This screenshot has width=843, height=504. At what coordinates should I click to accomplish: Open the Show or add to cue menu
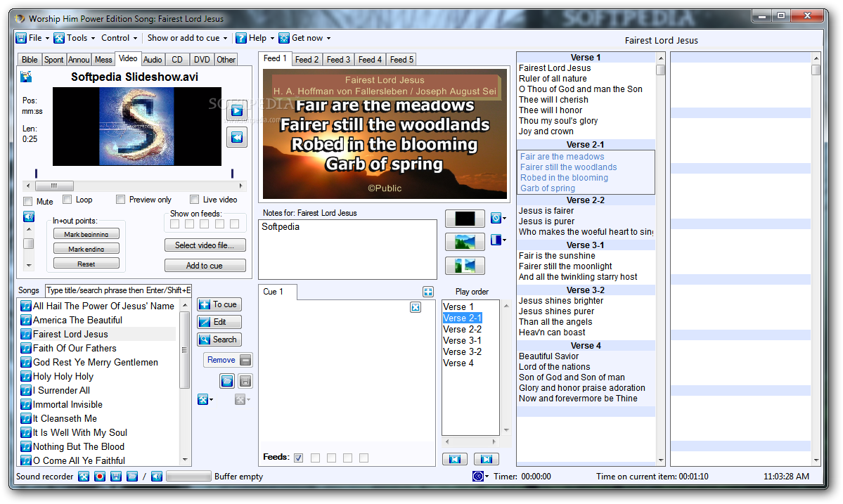click(187, 38)
